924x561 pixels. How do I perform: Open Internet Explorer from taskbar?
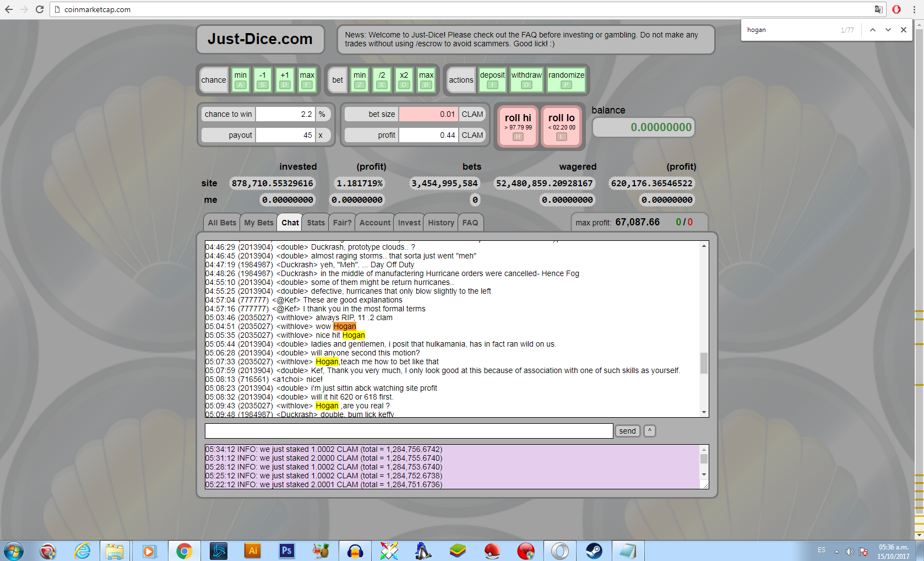tap(82, 551)
